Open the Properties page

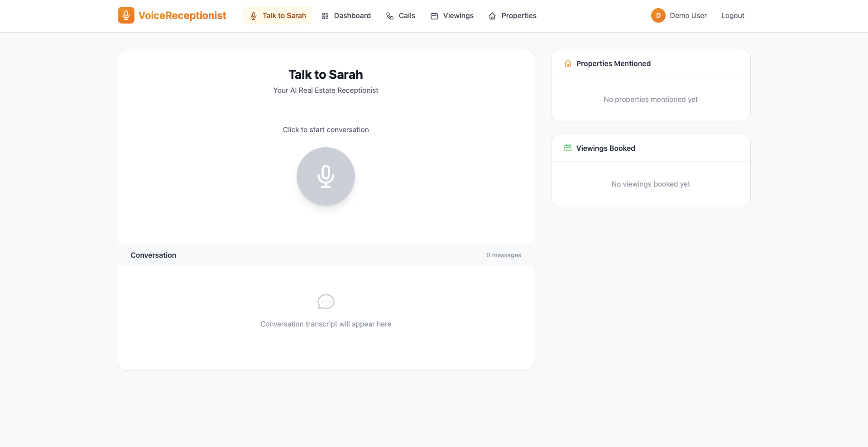pyautogui.click(x=518, y=15)
